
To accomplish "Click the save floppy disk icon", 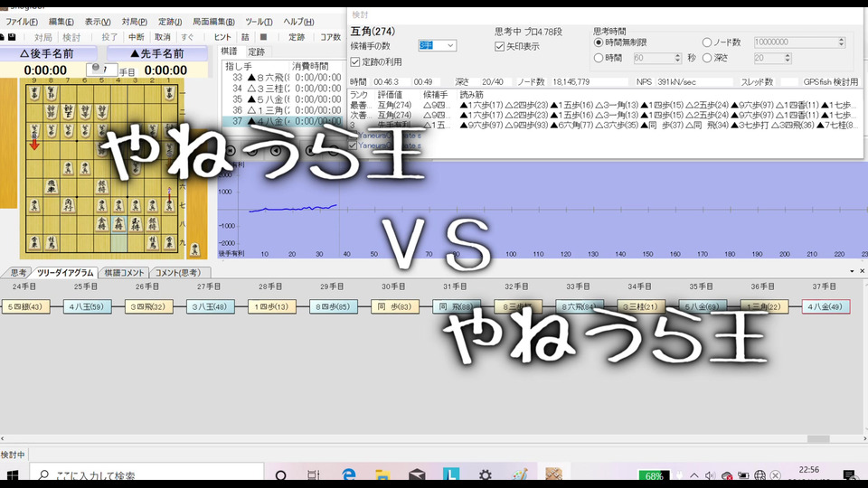I will (x=12, y=37).
